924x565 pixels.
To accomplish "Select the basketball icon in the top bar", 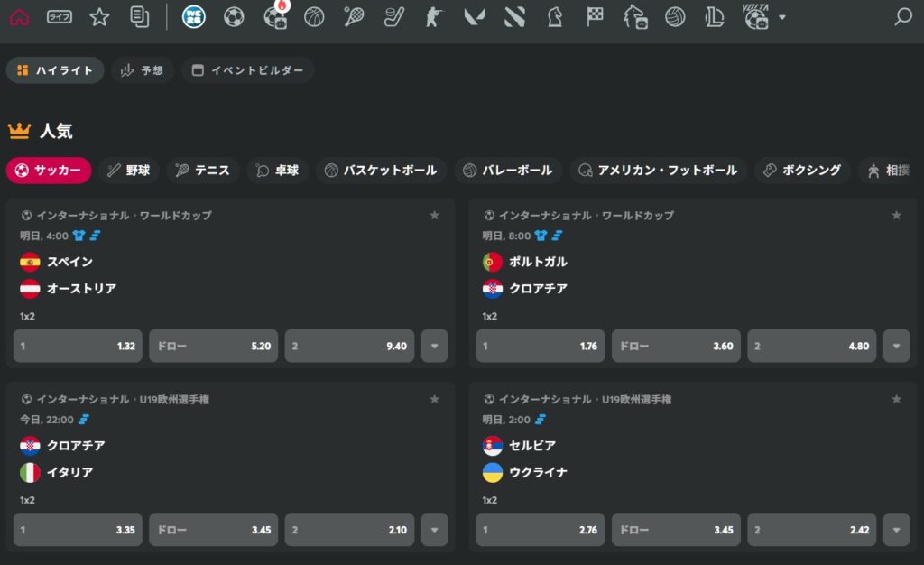I will [314, 17].
